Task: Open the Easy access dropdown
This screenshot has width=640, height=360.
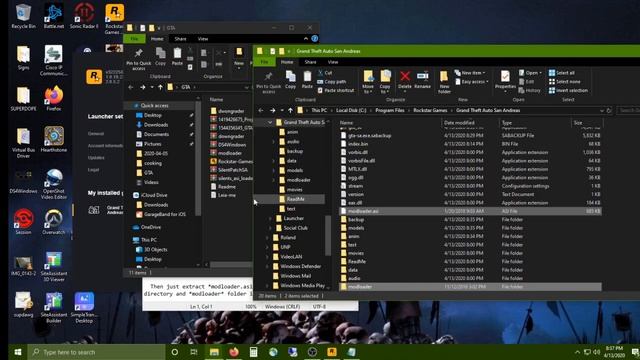Action: tap(471, 82)
